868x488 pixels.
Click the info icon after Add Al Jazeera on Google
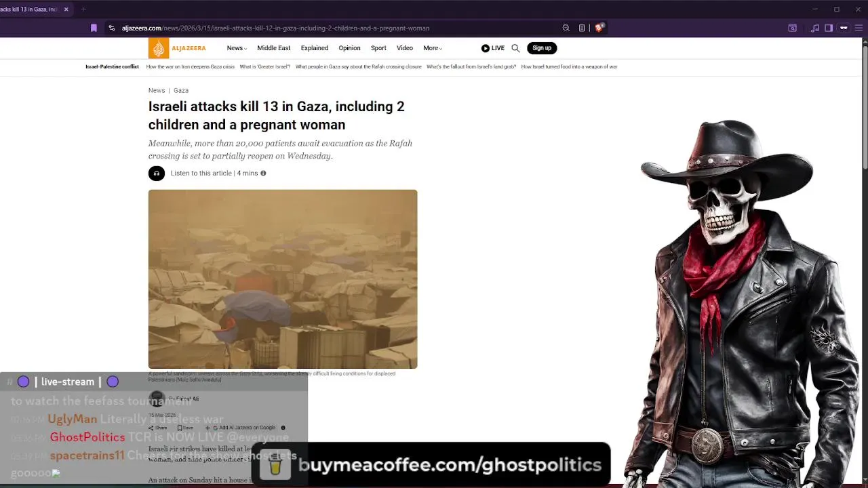tap(283, 428)
